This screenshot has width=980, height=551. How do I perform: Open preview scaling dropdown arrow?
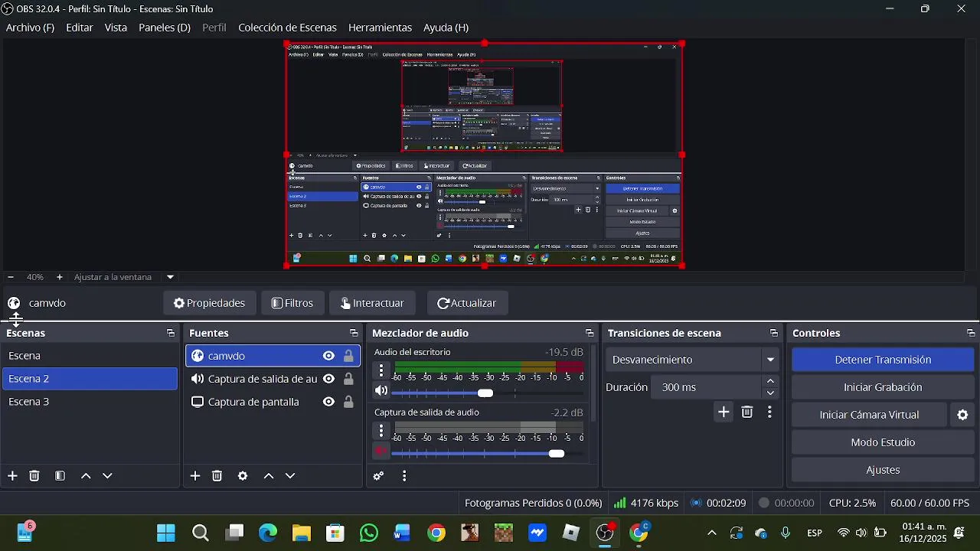pyautogui.click(x=170, y=277)
